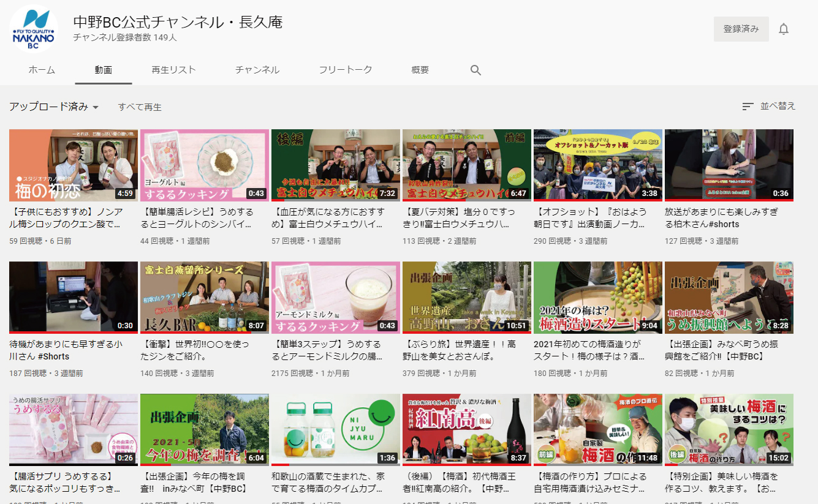This screenshot has height=504, width=818.
Task: Click the NAKANO BC channel avatar
Action: [34, 29]
